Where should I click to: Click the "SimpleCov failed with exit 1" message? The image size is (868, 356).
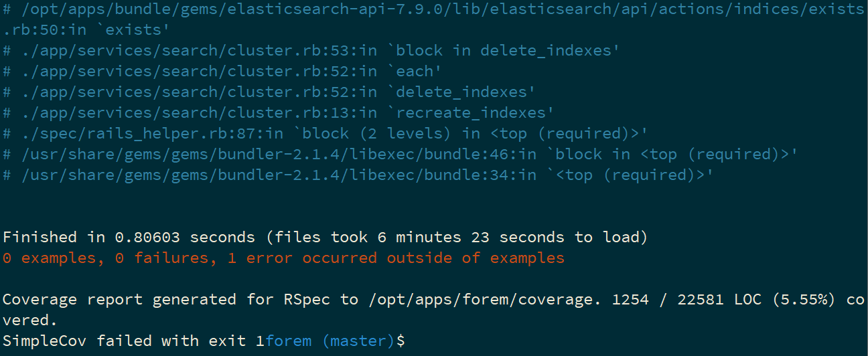coord(133,341)
